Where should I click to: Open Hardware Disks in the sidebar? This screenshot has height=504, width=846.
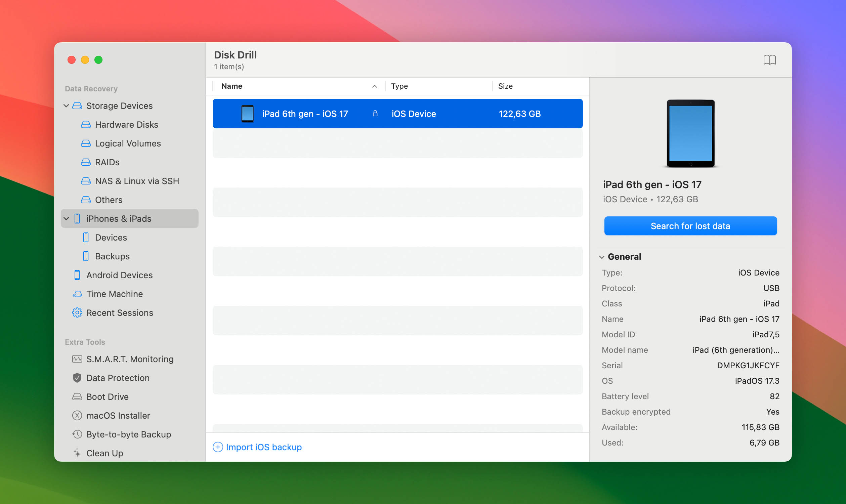[x=126, y=125]
